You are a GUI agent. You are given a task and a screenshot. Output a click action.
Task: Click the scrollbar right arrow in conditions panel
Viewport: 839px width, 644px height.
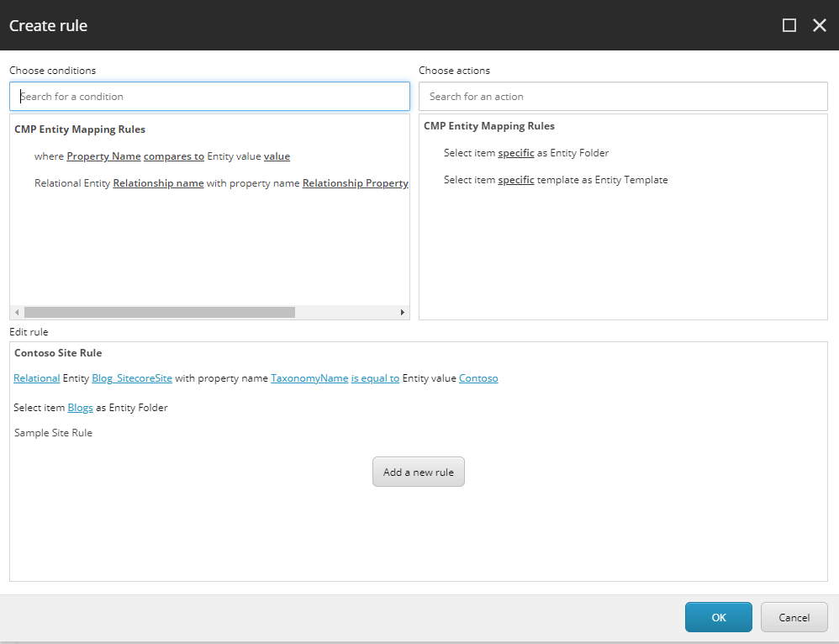pyautogui.click(x=403, y=311)
